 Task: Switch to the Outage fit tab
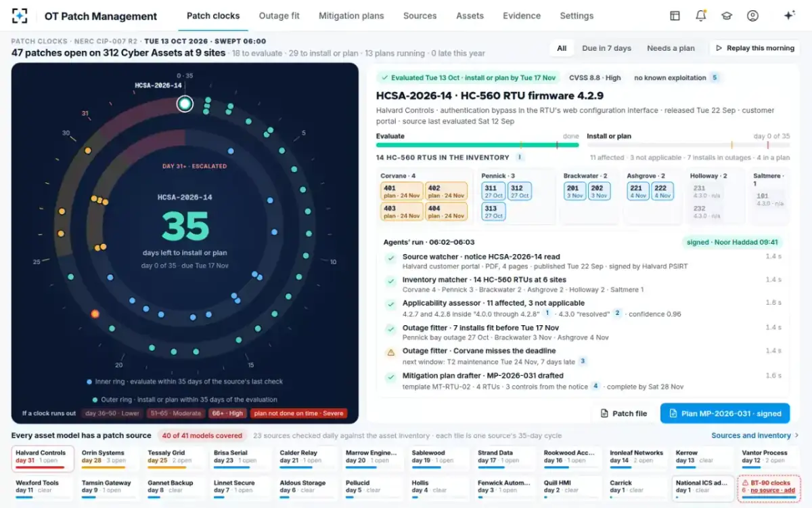279,16
